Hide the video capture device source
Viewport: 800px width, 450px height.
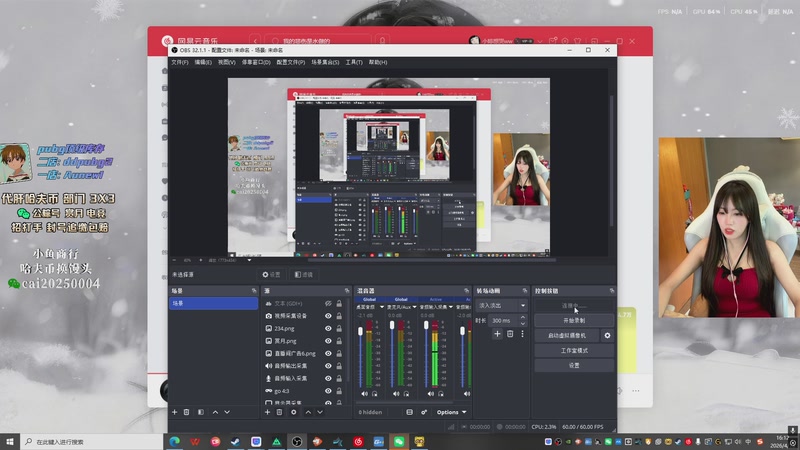(328, 316)
